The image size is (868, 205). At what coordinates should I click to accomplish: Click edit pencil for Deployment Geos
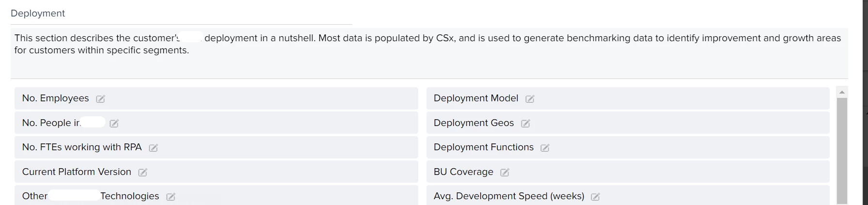pyautogui.click(x=525, y=124)
